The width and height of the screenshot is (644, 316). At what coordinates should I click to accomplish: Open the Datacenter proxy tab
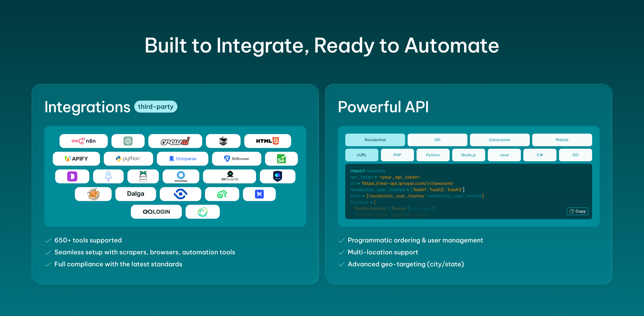point(500,140)
